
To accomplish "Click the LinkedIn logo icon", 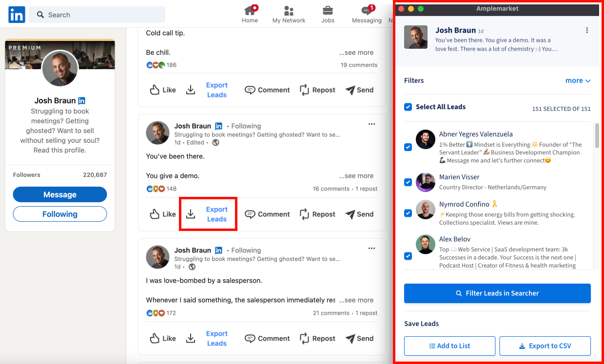I will (17, 15).
